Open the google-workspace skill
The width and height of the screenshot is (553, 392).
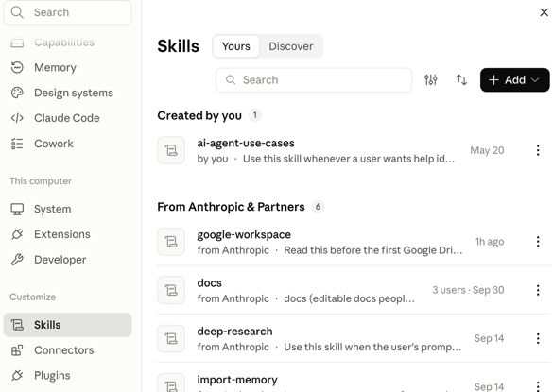(x=354, y=242)
